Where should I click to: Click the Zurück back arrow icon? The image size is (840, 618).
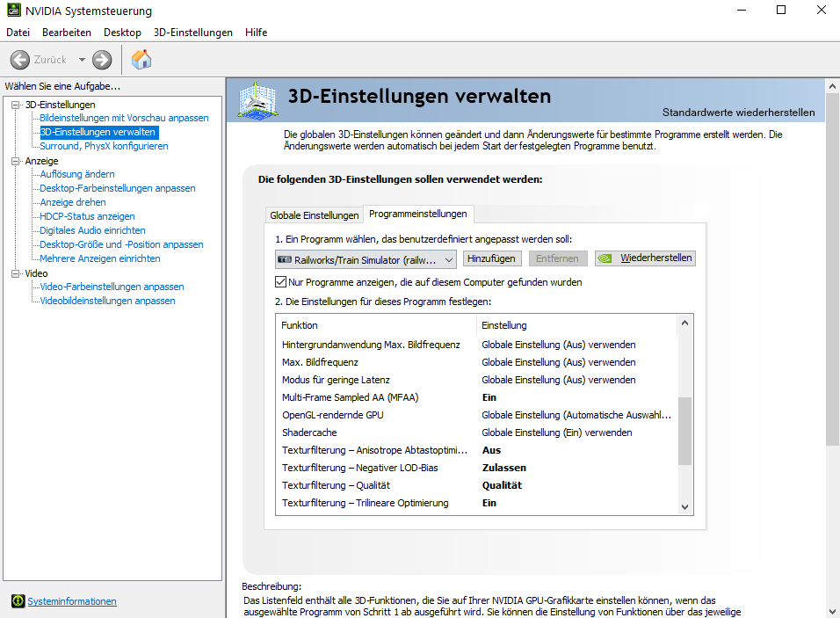click(20, 60)
